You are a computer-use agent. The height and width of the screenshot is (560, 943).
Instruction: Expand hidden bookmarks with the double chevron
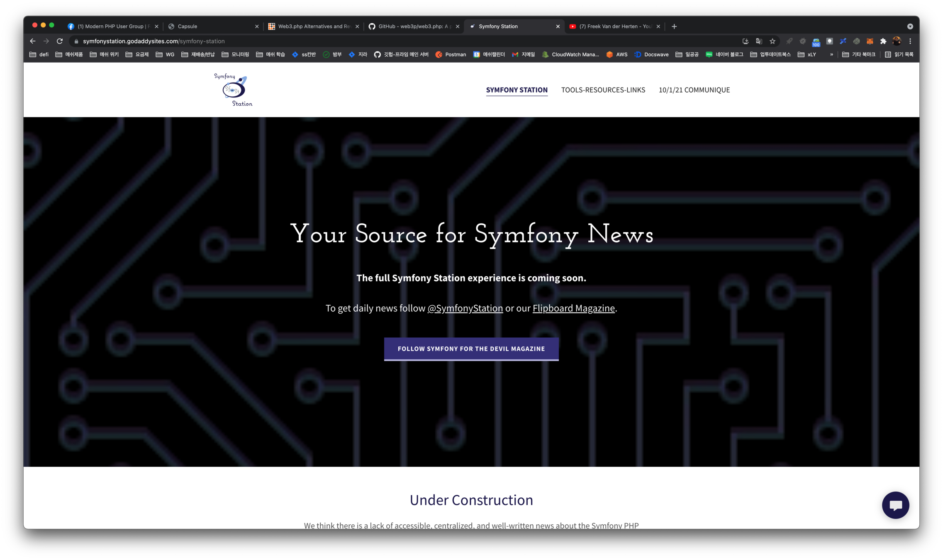pyautogui.click(x=831, y=54)
